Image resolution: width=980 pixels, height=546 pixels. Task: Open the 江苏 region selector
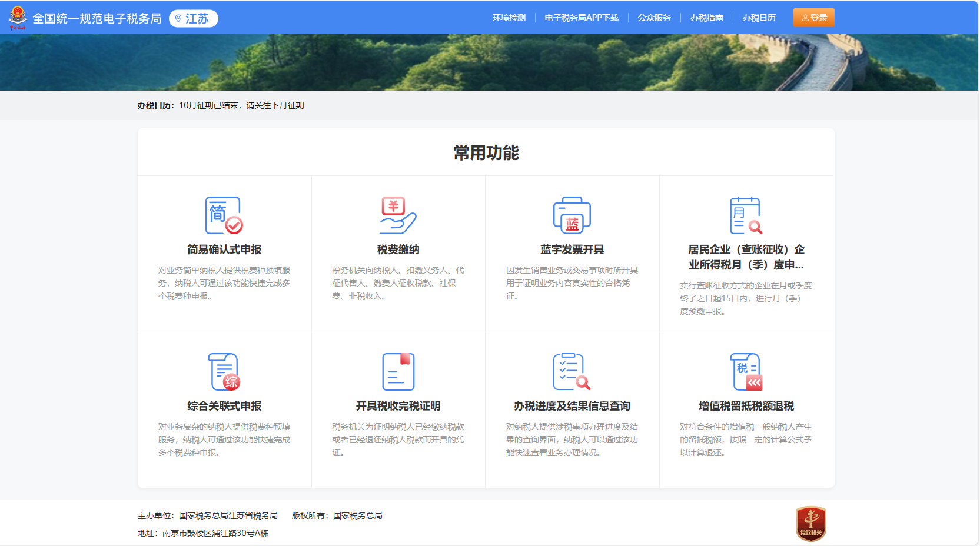pos(194,19)
